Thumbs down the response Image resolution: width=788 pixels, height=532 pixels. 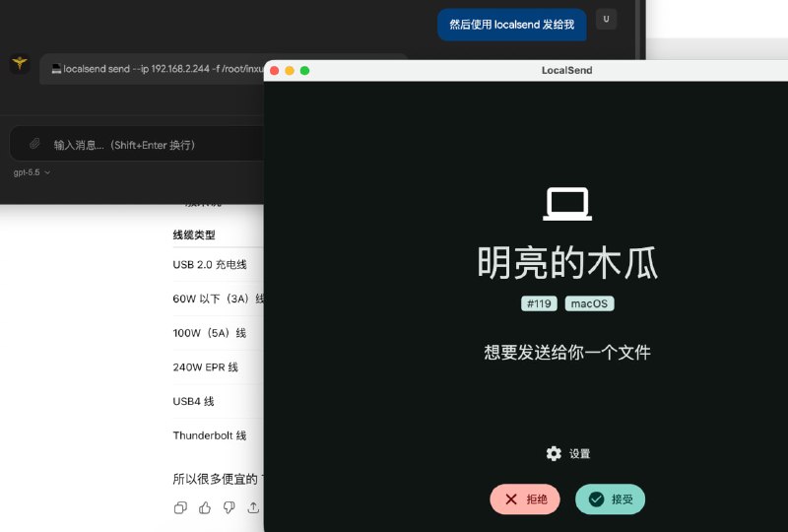click(230, 508)
